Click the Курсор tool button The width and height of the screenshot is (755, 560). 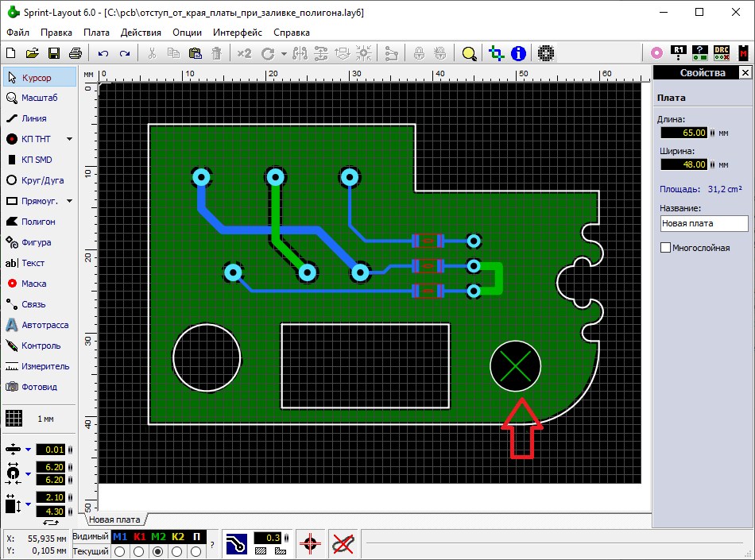coord(40,78)
